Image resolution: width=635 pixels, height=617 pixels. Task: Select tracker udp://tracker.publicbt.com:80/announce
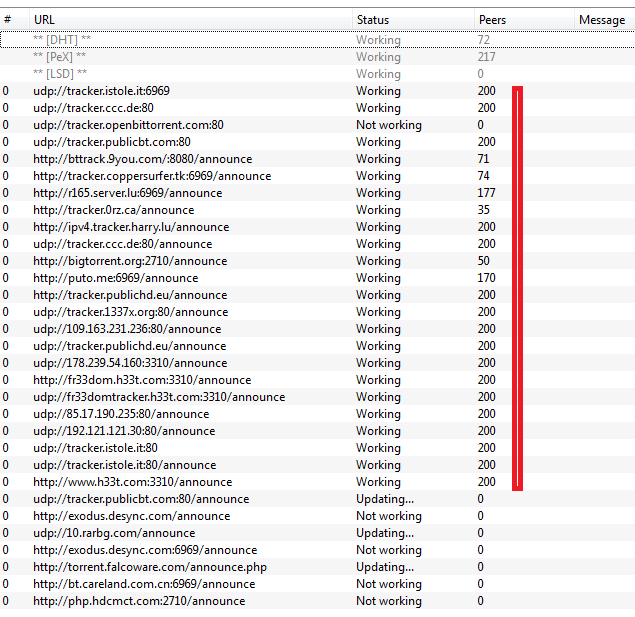pyautogui.click(x=318, y=499)
